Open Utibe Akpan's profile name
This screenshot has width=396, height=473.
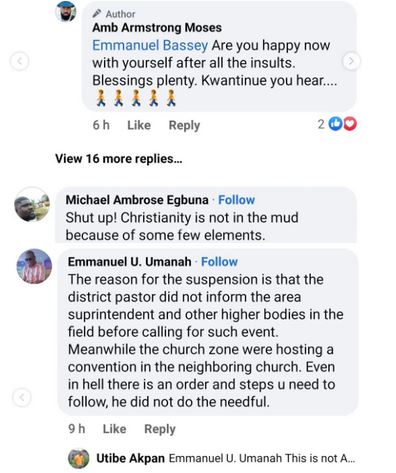tap(130, 458)
